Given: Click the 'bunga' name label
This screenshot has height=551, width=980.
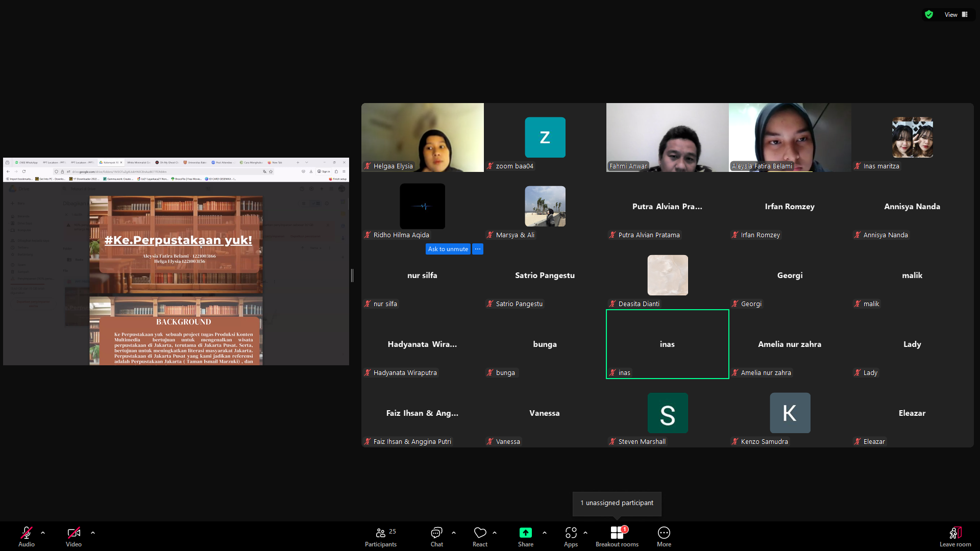Looking at the screenshot, I should click(505, 372).
